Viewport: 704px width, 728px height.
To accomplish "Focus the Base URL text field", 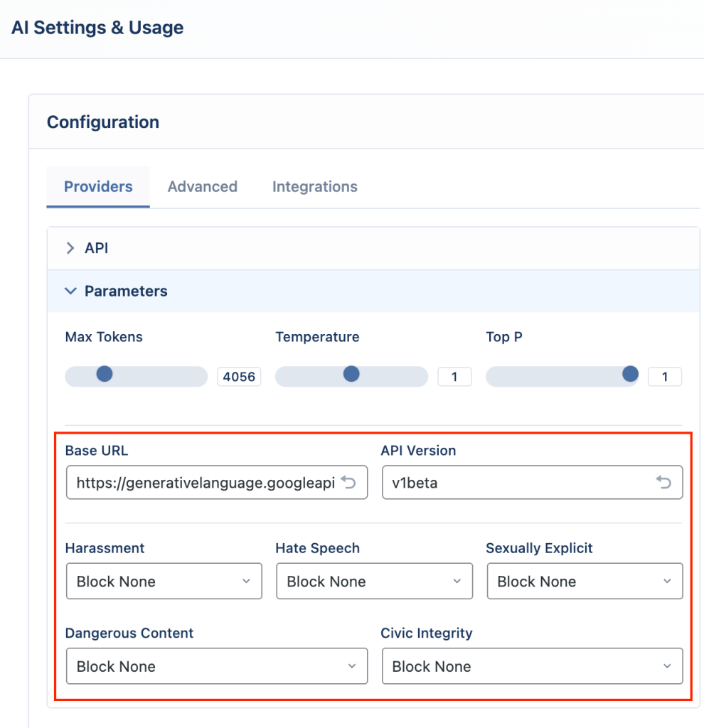I will pyautogui.click(x=217, y=483).
